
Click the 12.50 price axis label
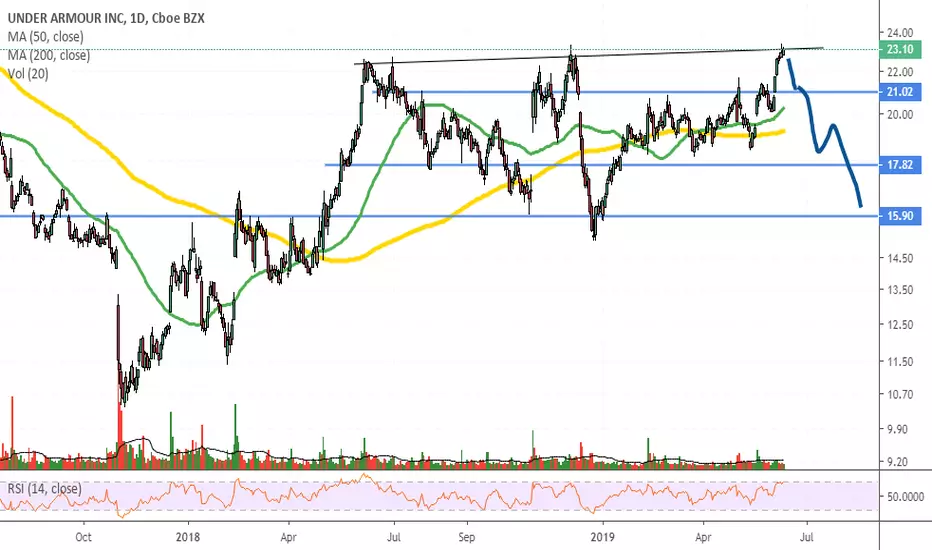pos(899,325)
